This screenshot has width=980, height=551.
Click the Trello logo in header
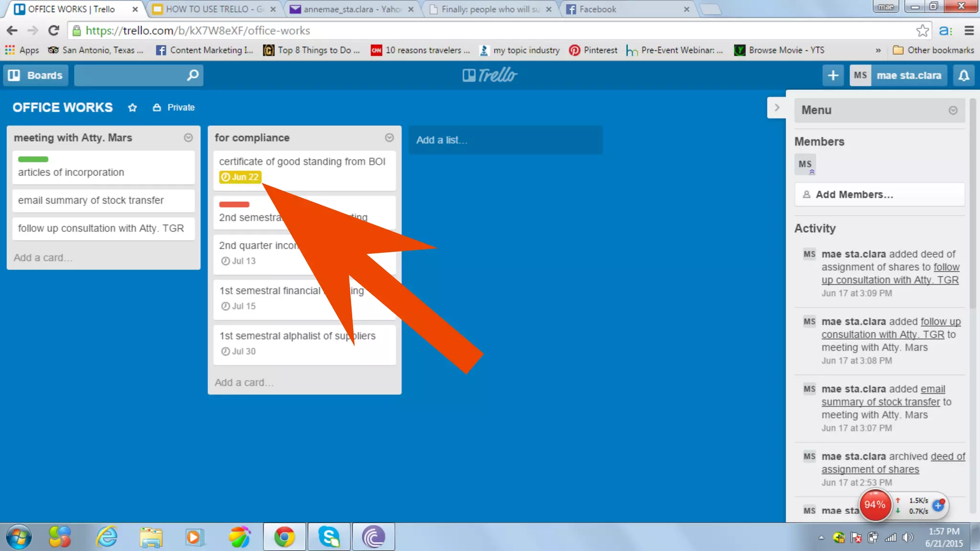coord(490,75)
